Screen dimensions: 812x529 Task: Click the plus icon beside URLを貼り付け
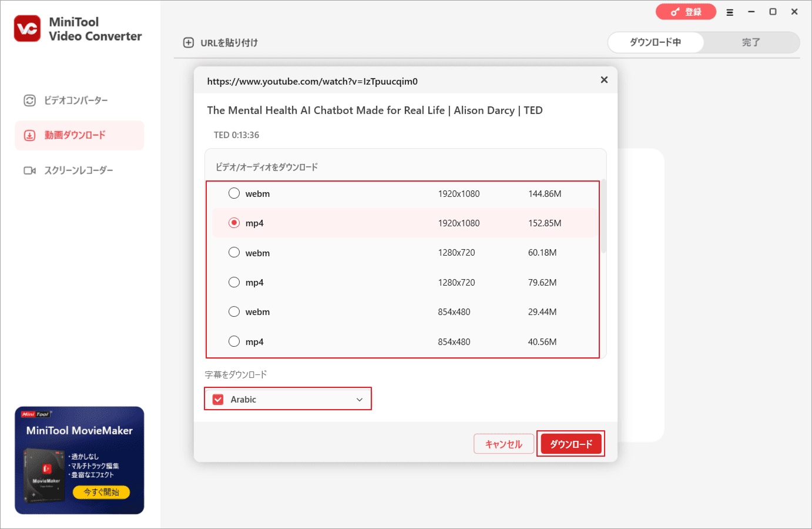(189, 42)
